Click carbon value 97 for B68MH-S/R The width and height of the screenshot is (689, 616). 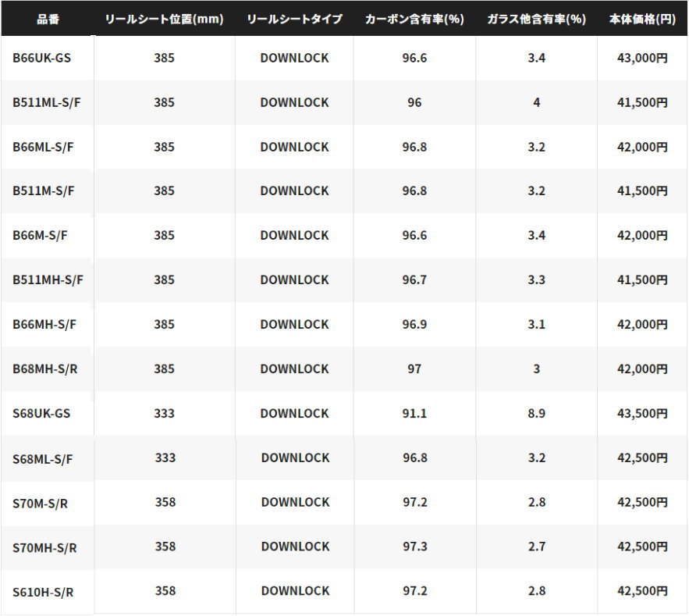(x=414, y=369)
